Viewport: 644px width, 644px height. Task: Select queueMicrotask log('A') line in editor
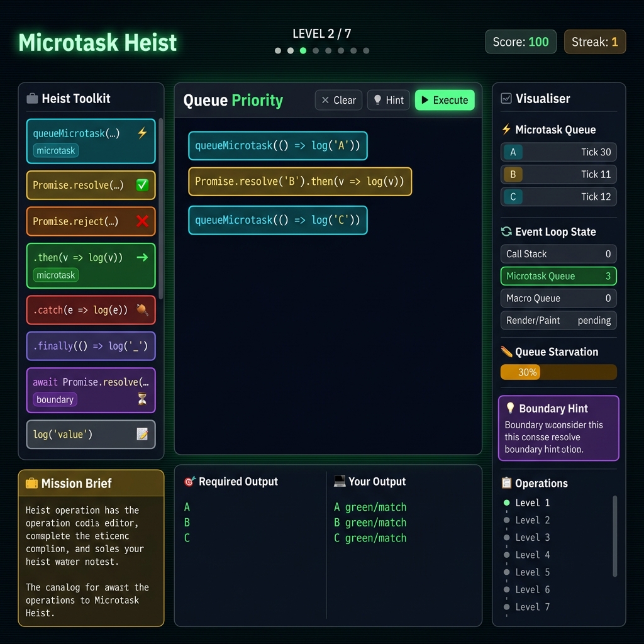pyautogui.click(x=277, y=146)
